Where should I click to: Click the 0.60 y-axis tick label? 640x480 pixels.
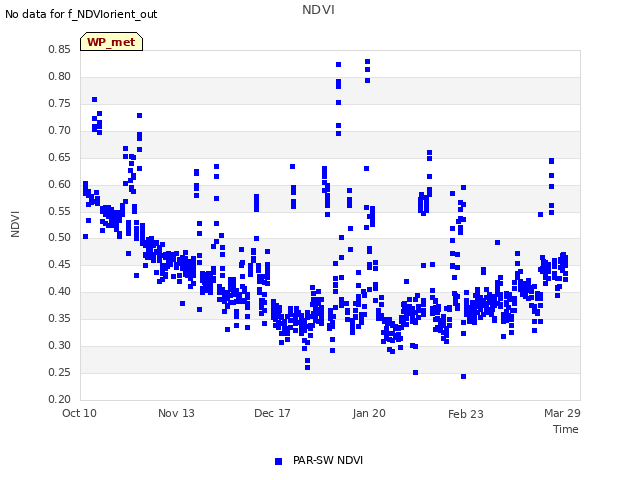(60, 184)
